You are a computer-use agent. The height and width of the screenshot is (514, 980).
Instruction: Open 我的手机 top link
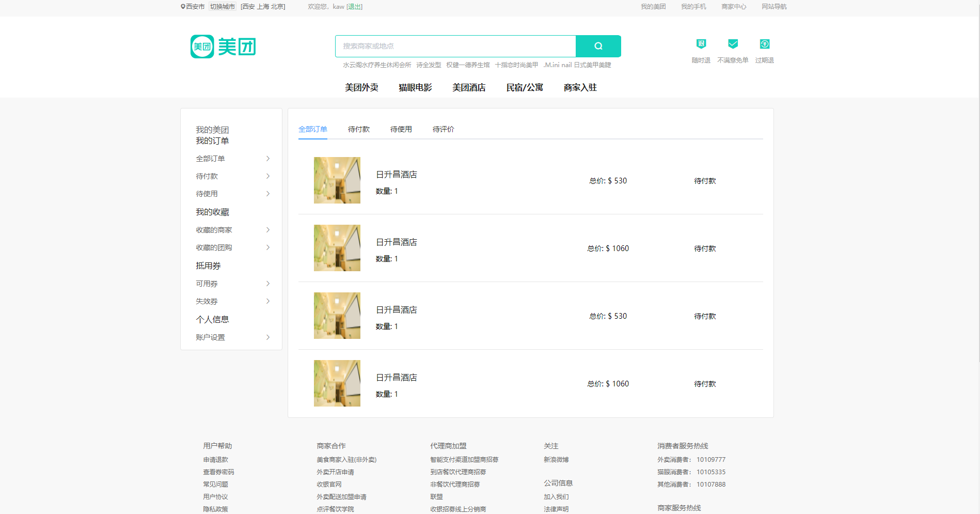[693, 7]
